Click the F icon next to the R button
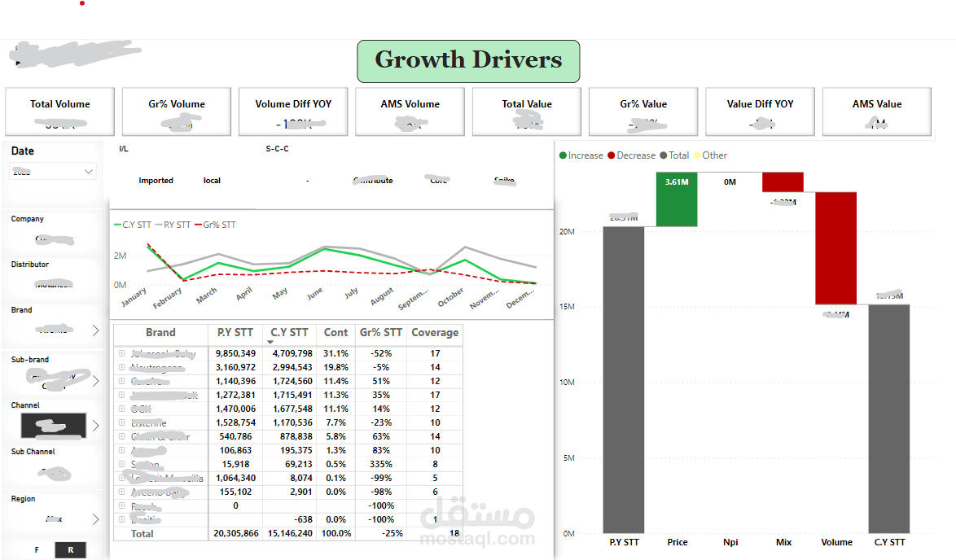Viewport: 956px width, 560px height. (37, 550)
